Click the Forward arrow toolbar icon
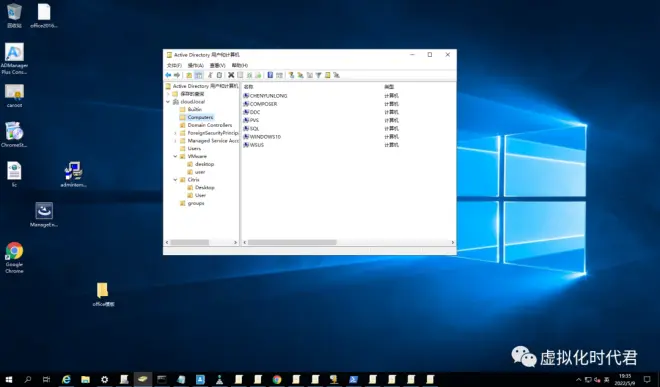The image size is (660, 387). click(x=177, y=75)
